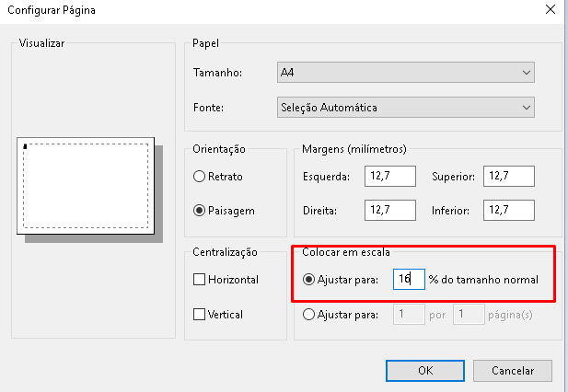Click the first pages-wide field

click(x=409, y=314)
